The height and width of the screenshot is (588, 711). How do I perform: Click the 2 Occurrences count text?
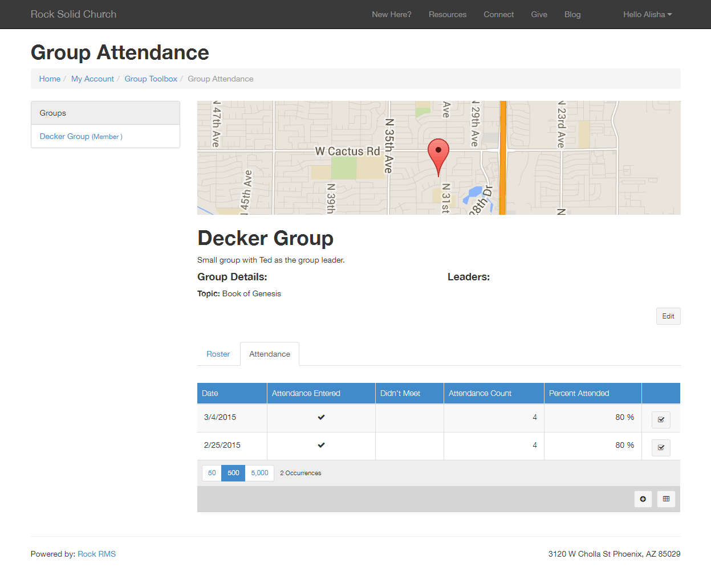[x=300, y=473]
